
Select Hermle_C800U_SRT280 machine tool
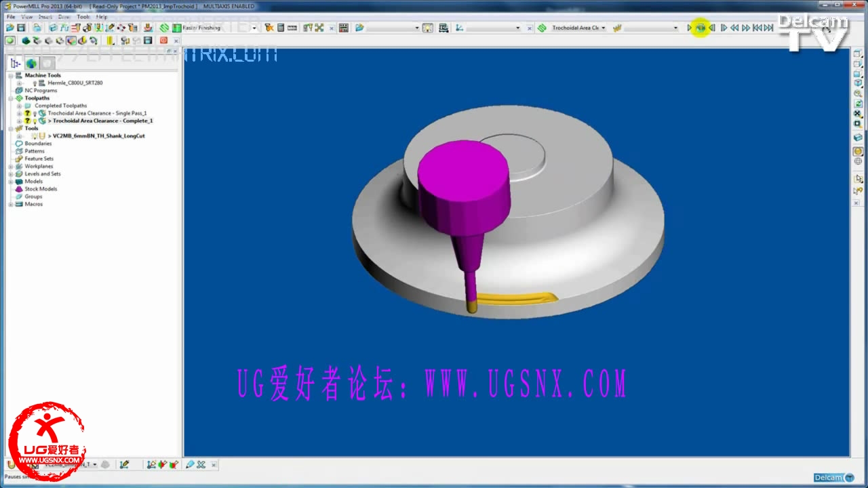pos(75,83)
